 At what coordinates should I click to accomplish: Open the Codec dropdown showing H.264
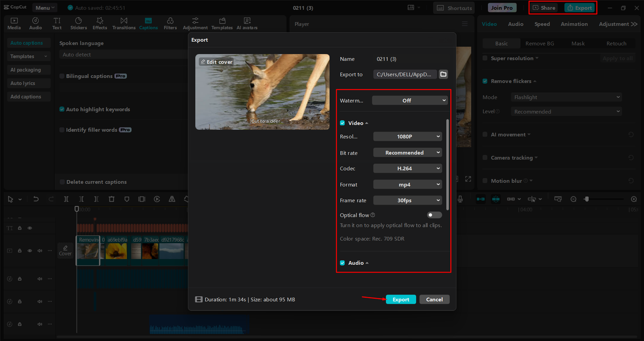[408, 169]
